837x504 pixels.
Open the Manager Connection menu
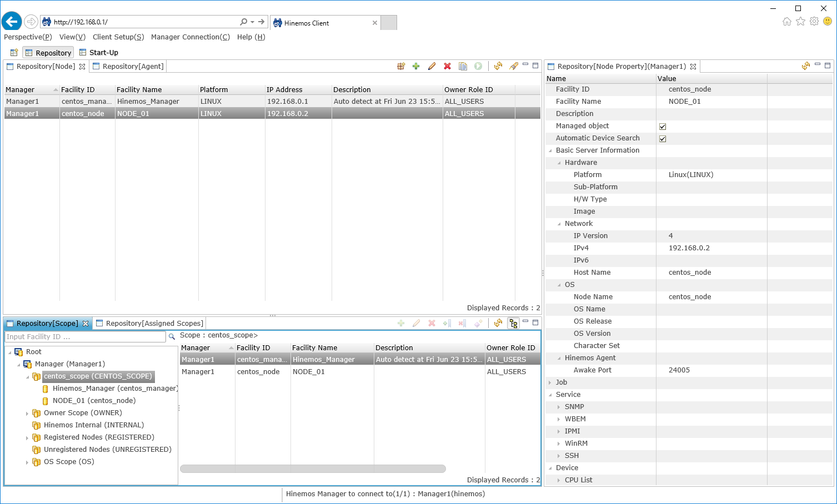pyautogui.click(x=191, y=37)
